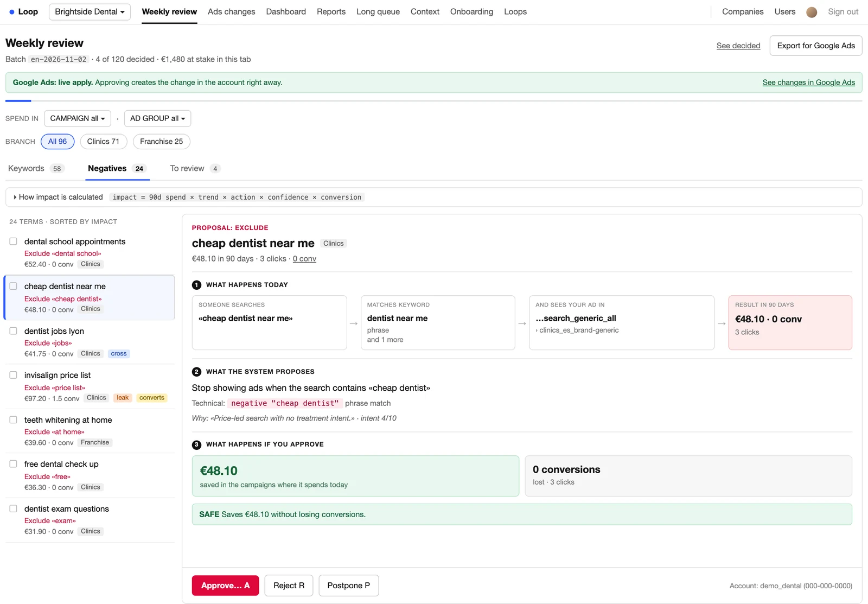Filter branch by Clinics 71
Image resolution: width=868 pixels, height=604 pixels.
(x=103, y=142)
